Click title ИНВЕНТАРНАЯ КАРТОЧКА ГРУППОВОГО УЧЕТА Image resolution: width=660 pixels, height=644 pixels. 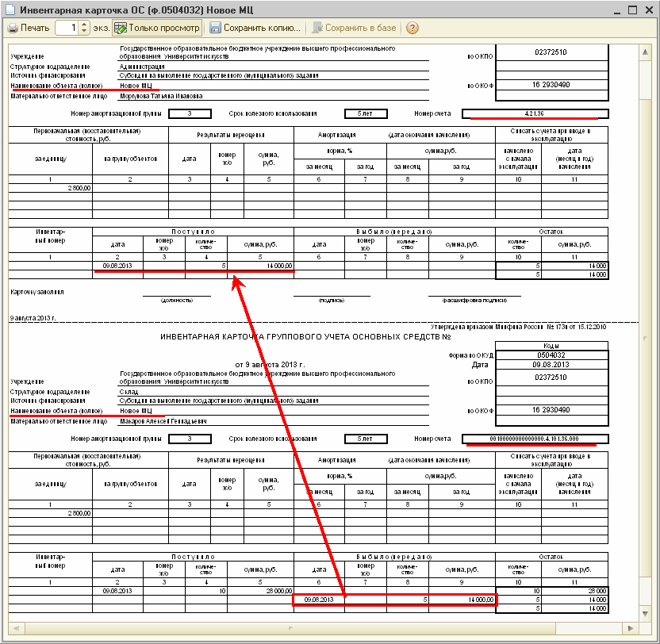point(305,337)
